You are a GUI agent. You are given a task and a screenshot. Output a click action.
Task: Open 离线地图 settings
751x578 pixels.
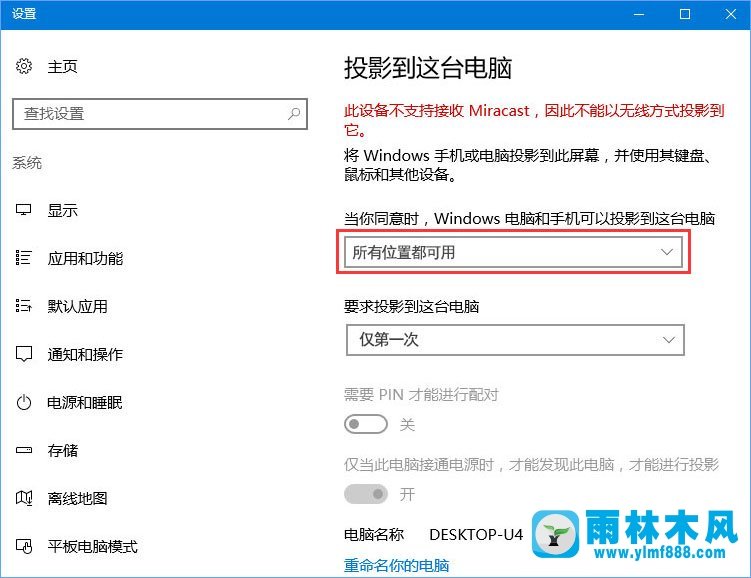[x=77, y=499]
